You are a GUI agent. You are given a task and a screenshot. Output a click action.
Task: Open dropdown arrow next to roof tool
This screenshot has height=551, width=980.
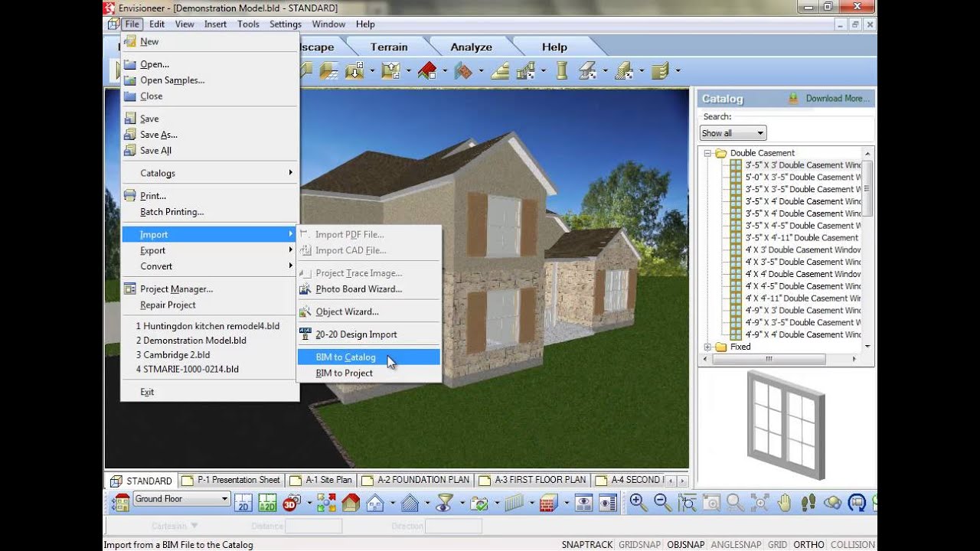click(x=444, y=71)
